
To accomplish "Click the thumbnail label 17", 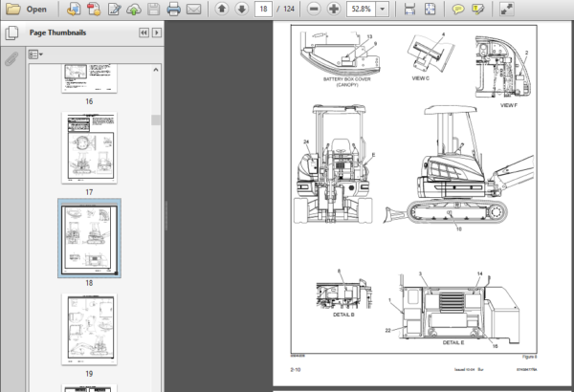I will click(x=89, y=192).
